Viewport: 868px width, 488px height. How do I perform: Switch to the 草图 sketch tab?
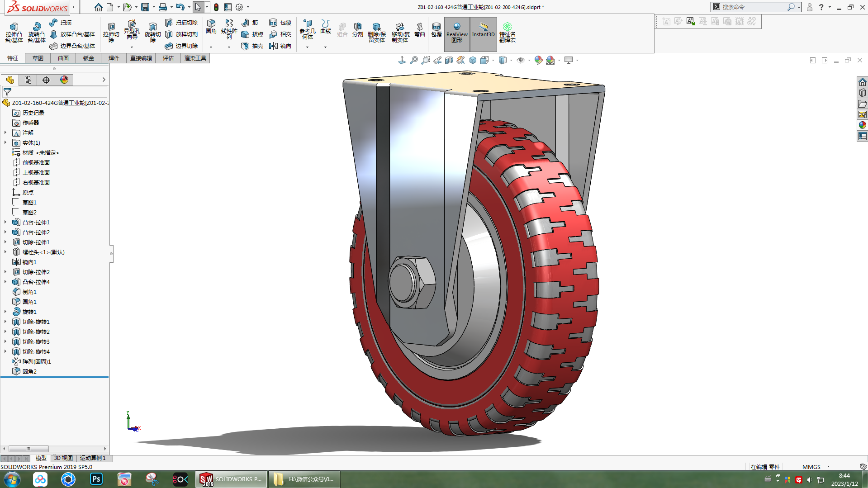coord(38,58)
